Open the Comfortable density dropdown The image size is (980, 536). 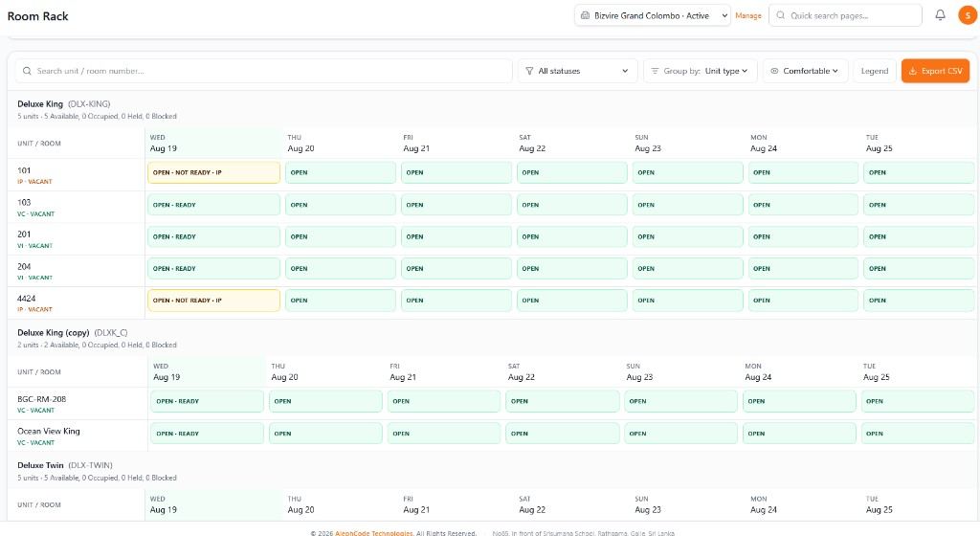(806, 71)
